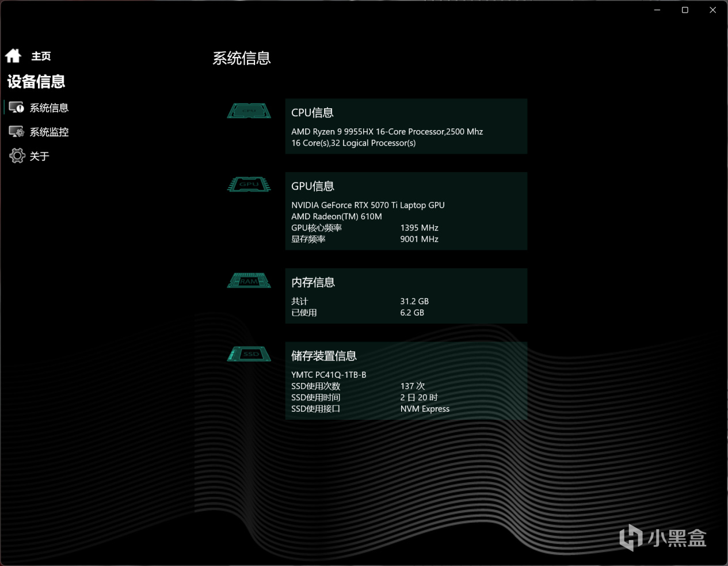This screenshot has height=566, width=728.
Task: Maximize the window
Action: point(685,10)
